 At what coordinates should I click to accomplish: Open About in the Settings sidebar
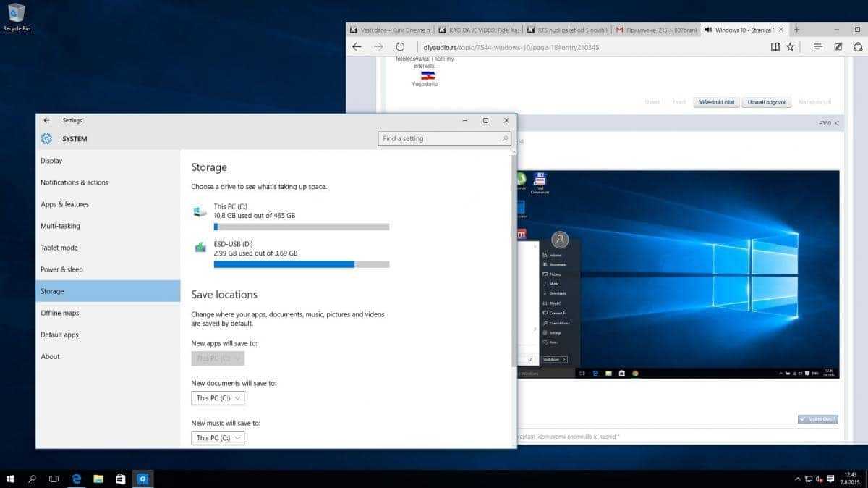click(x=108, y=356)
